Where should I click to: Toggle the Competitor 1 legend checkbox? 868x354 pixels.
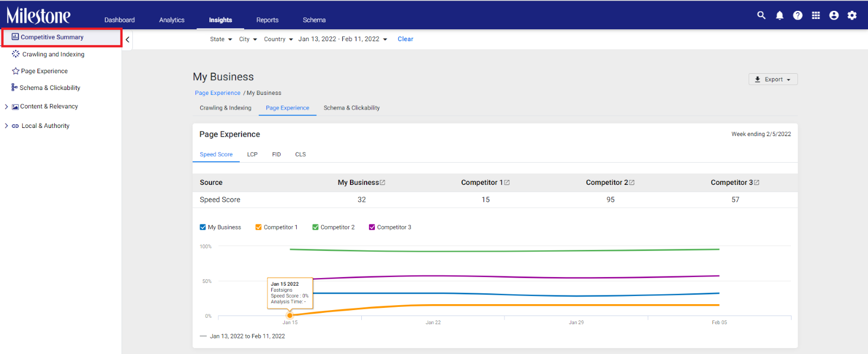coord(259,227)
